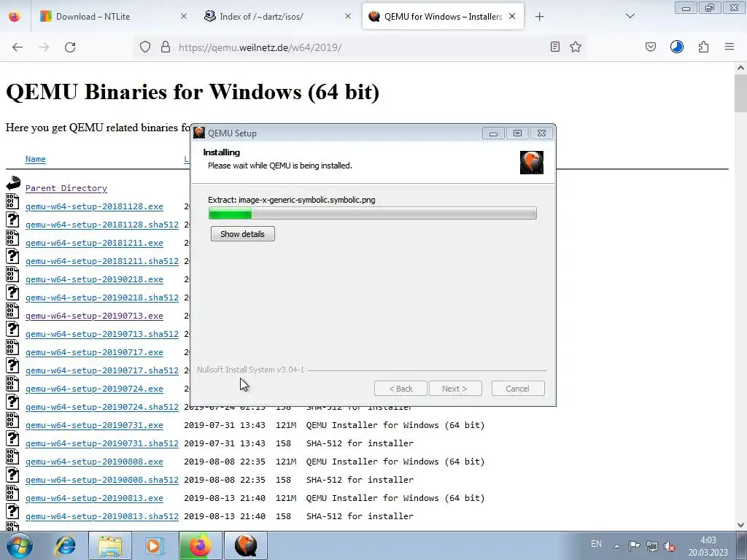Switch to the Download – NTLite tab

point(115,17)
